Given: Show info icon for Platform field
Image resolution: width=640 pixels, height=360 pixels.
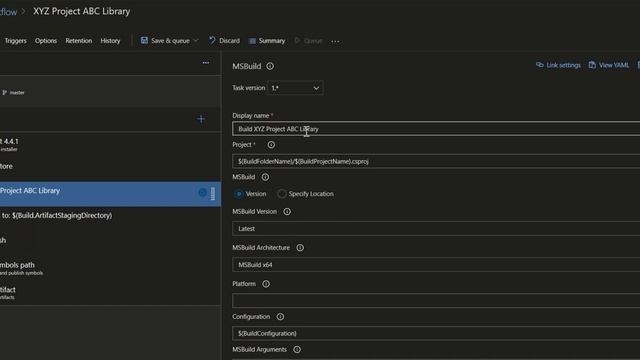Looking at the screenshot, I should (266, 284).
